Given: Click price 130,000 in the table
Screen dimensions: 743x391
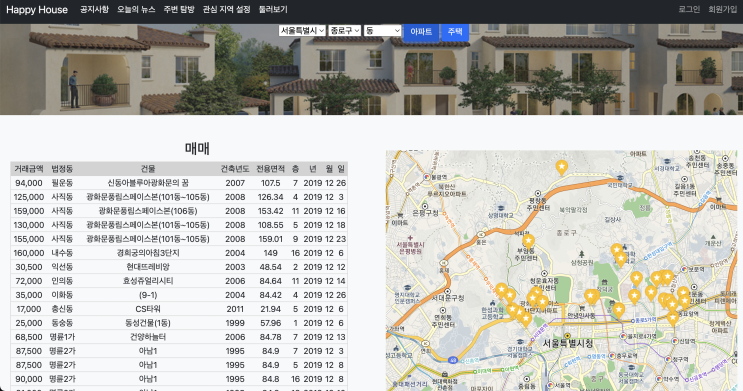Looking at the screenshot, I should 28,225.
